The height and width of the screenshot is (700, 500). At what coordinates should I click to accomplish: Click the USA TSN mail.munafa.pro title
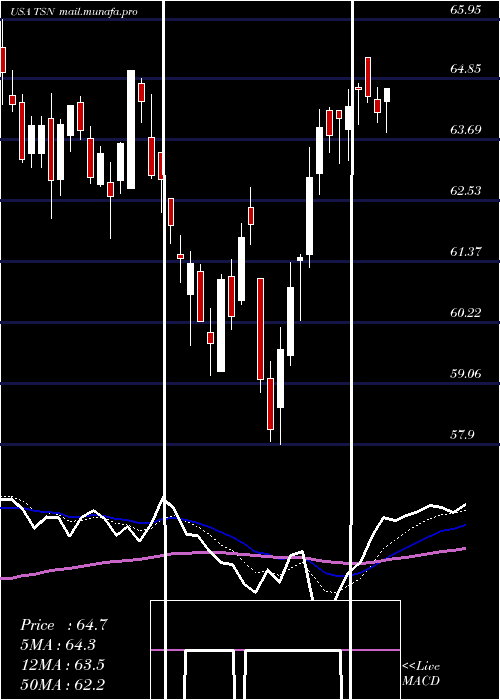pyautogui.click(x=74, y=12)
